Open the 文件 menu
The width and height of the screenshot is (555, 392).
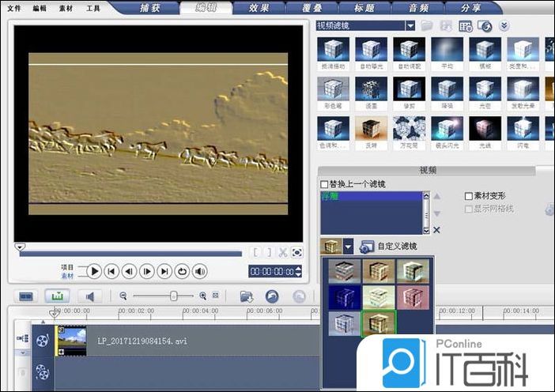[x=14, y=8]
